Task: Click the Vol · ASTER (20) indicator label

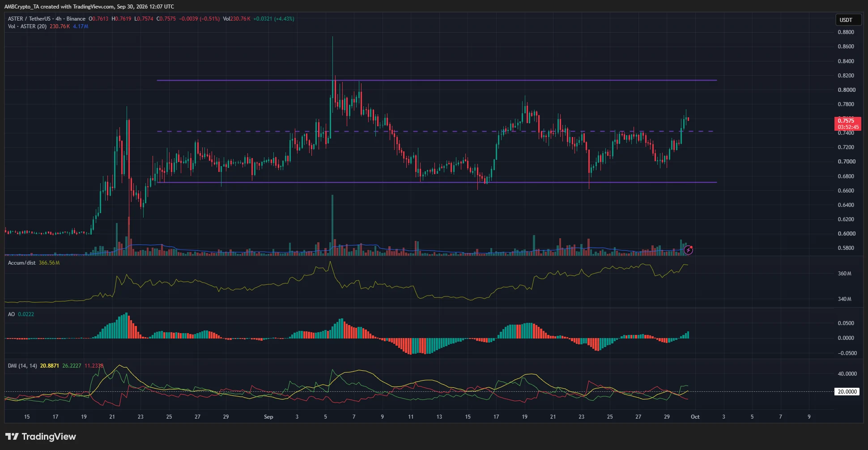Action: tap(27, 26)
